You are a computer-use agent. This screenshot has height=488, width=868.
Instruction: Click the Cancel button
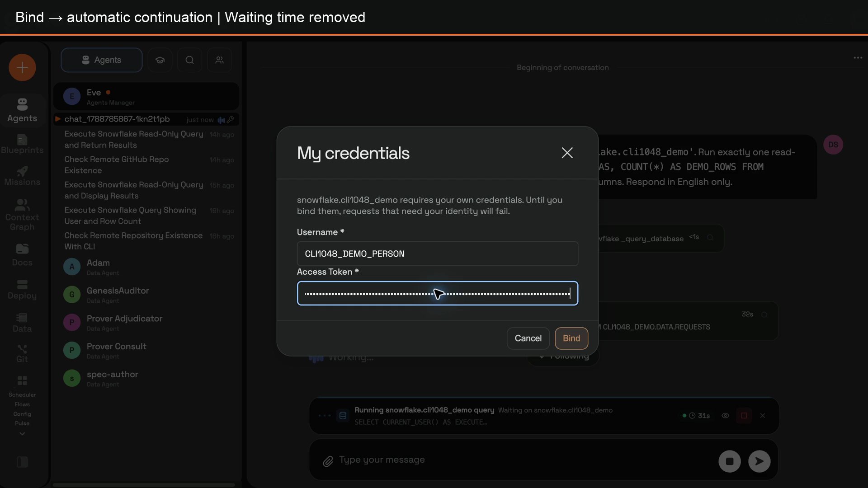coord(528,338)
